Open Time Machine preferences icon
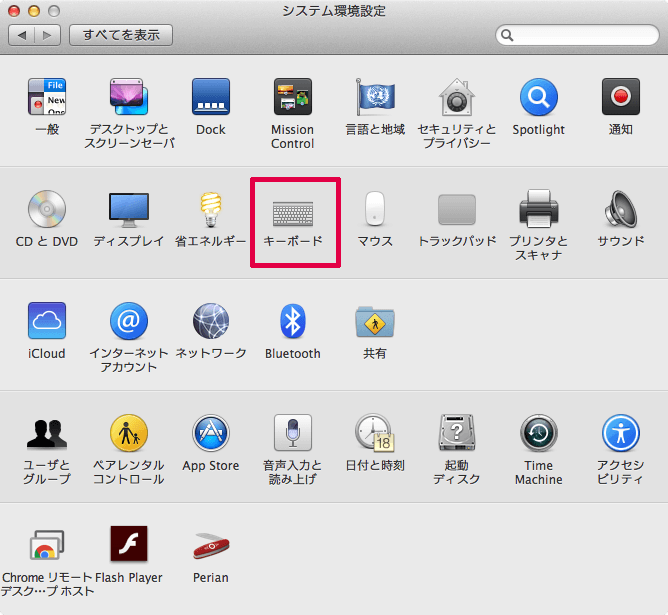This screenshot has width=668, height=615. [538, 433]
